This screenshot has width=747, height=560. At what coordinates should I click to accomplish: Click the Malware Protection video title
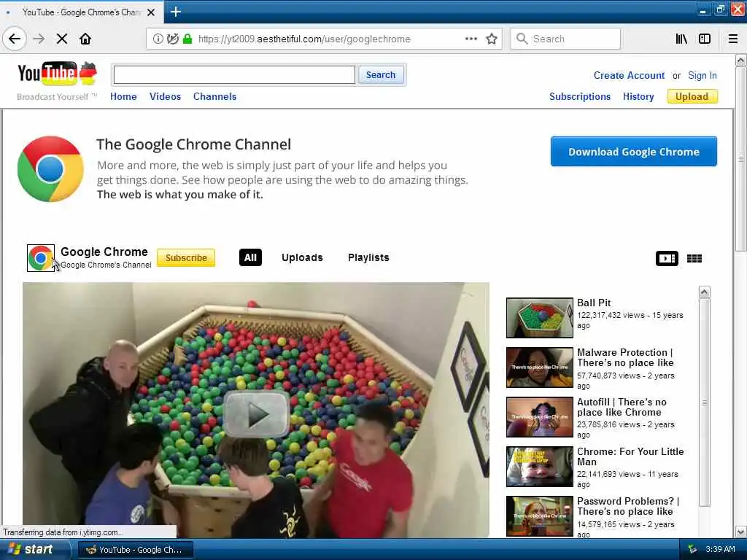[x=625, y=357]
